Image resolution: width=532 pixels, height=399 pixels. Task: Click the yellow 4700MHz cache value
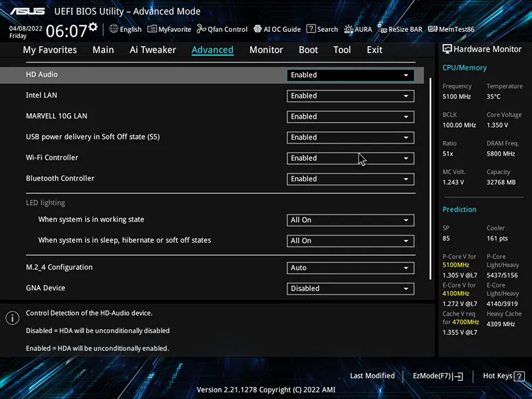(x=465, y=322)
